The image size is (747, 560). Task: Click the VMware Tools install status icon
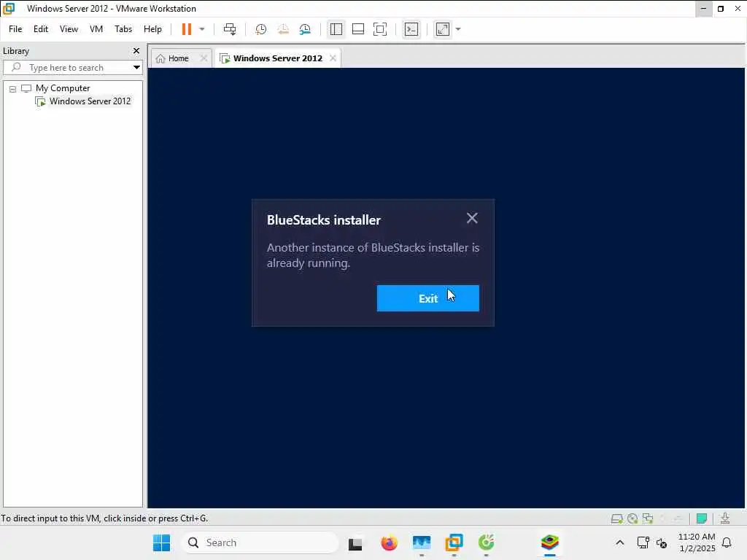tap(724, 518)
